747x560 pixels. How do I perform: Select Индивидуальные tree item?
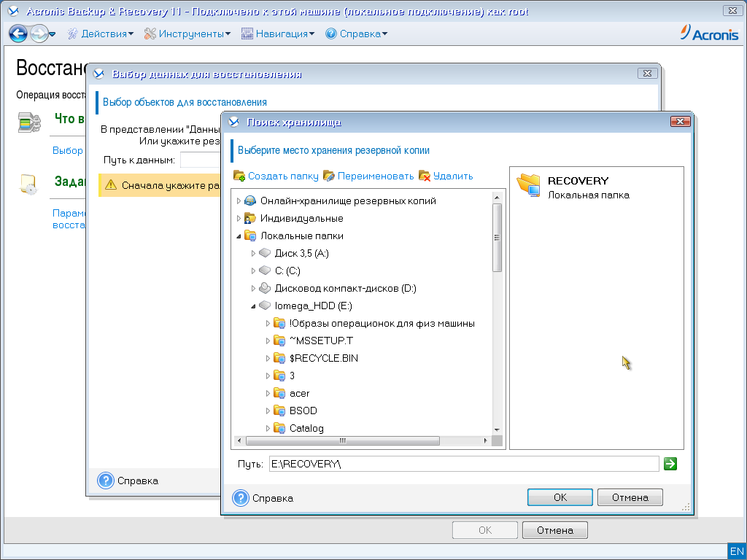pyautogui.click(x=301, y=219)
